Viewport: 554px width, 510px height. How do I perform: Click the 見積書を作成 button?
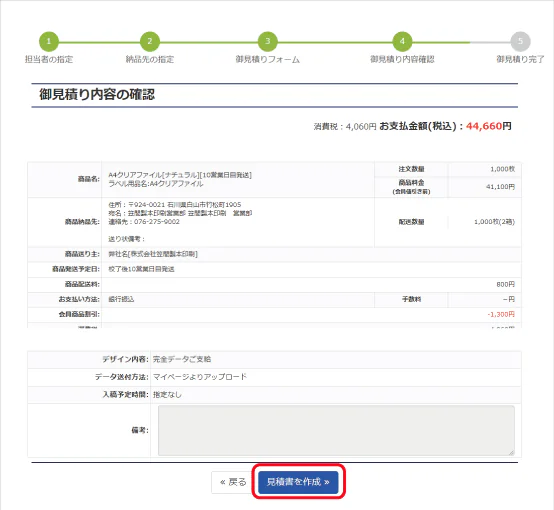click(298, 482)
